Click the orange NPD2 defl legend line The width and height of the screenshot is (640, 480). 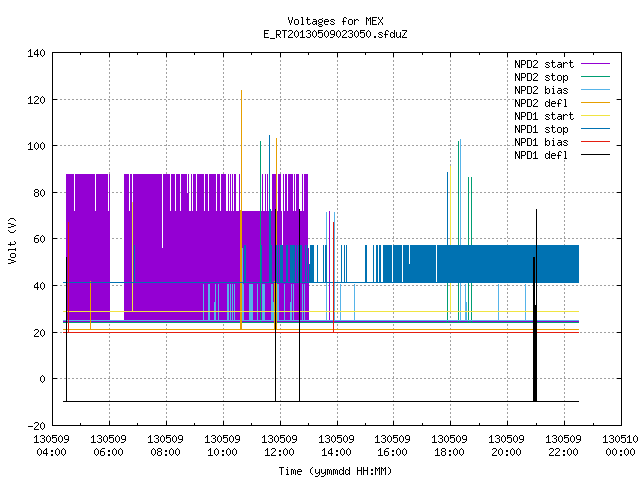(596, 103)
